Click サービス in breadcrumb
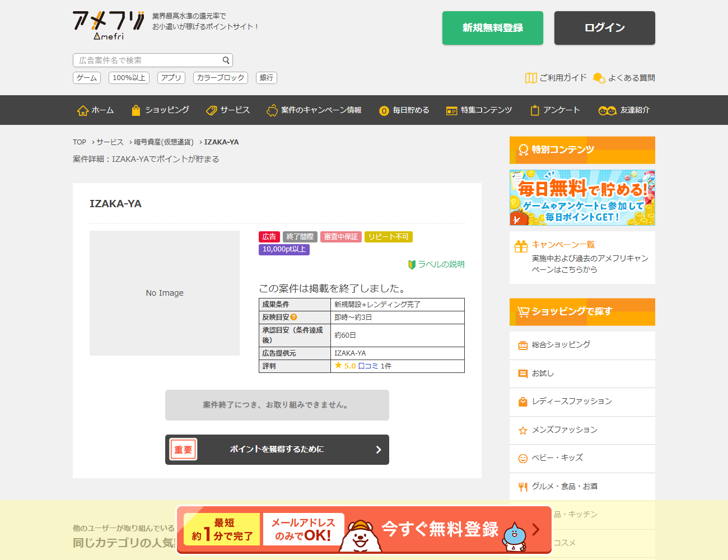Viewport: 728px width, 560px height. [x=110, y=142]
